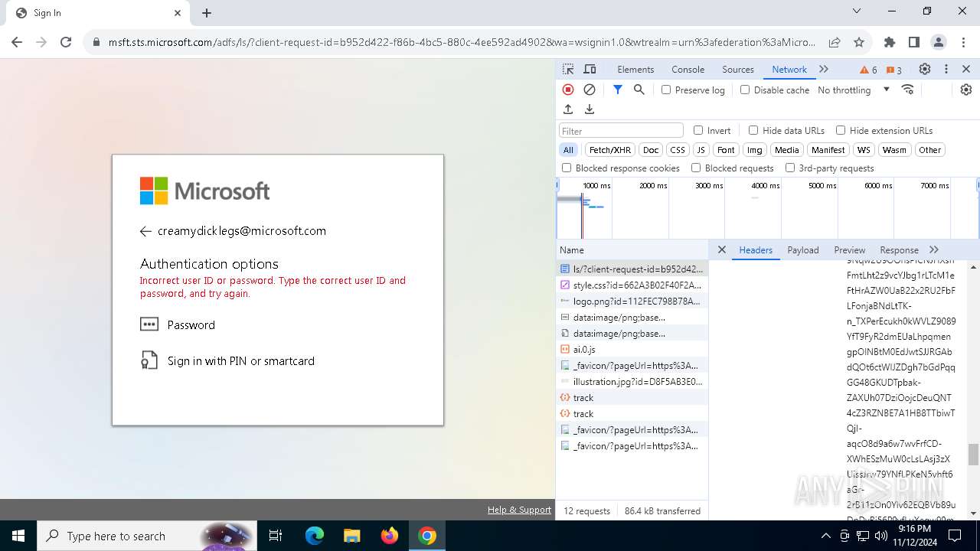The height and width of the screenshot is (551, 980).
Task: Import HAR file upload icon
Action: [568, 109]
